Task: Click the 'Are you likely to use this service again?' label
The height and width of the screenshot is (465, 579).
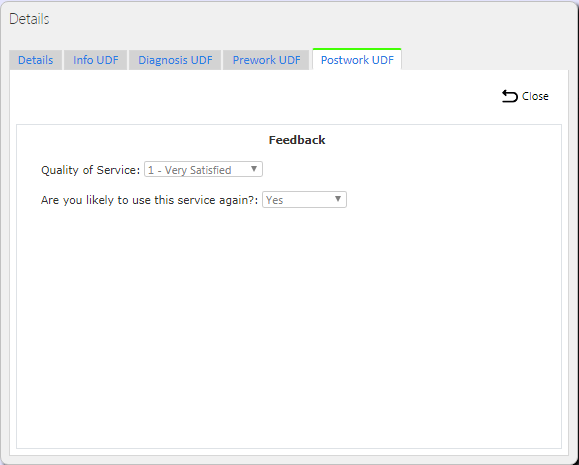Action: [x=149, y=200]
